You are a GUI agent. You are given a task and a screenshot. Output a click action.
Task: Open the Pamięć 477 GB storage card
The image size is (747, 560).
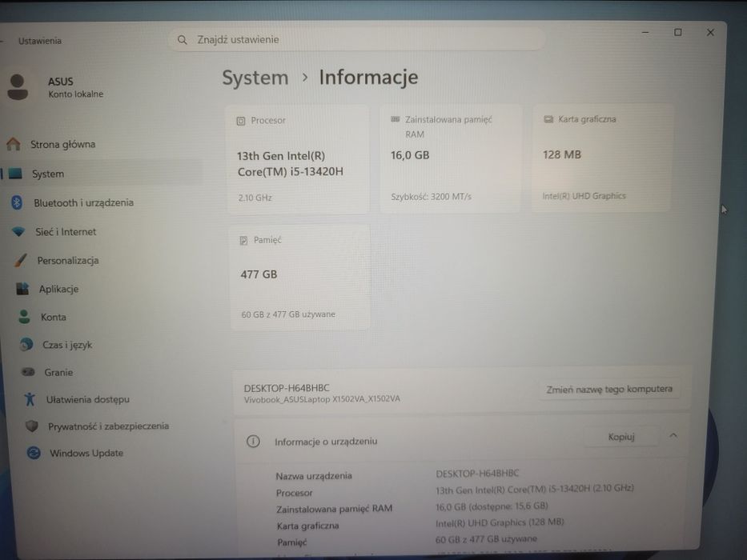[x=300, y=278]
